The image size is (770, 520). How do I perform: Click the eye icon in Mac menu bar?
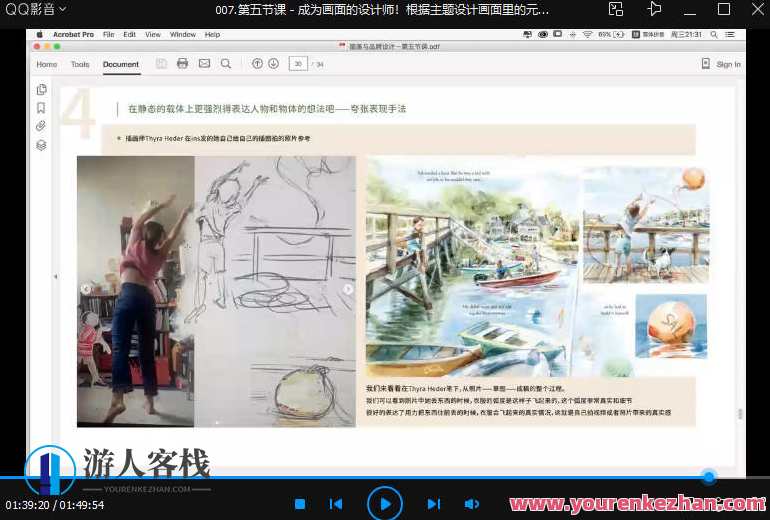(x=543, y=34)
